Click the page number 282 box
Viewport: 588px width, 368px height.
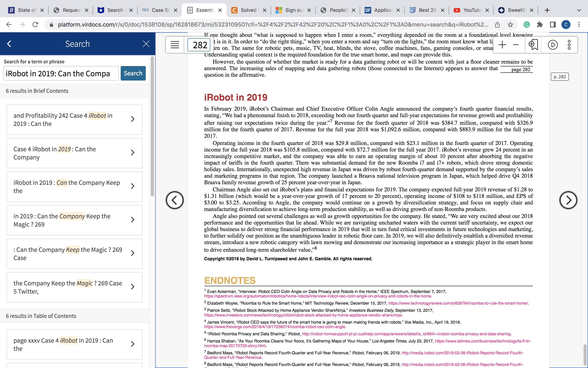[x=199, y=45]
